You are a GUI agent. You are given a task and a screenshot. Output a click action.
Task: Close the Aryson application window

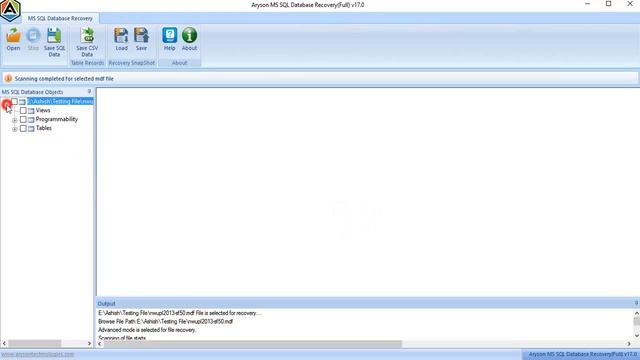[630, 4]
